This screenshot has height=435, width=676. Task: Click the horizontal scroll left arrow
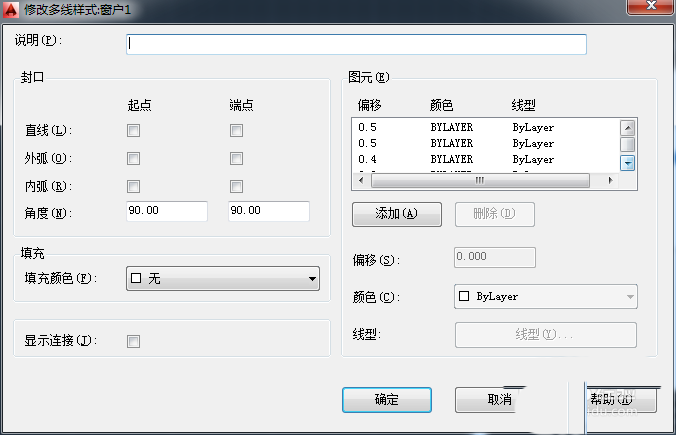[x=361, y=180]
